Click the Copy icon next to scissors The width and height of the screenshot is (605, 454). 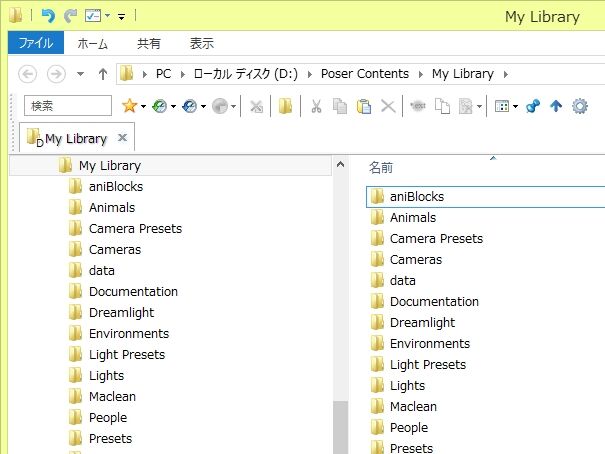(340, 106)
